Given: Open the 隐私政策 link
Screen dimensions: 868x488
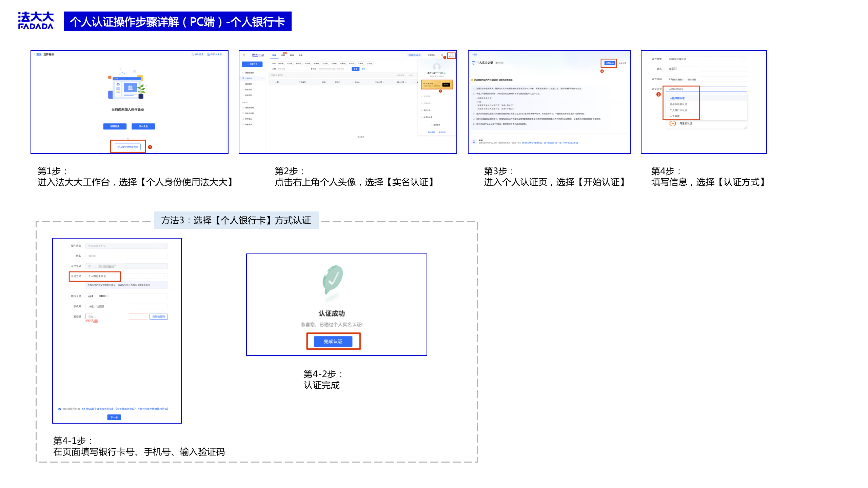Looking at the screenshot, I should click(431, 132).
